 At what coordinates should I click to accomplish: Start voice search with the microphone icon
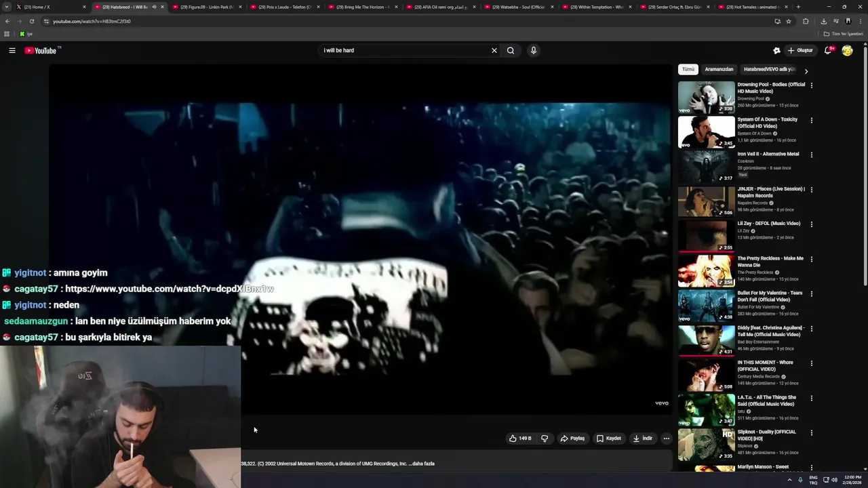534,50
